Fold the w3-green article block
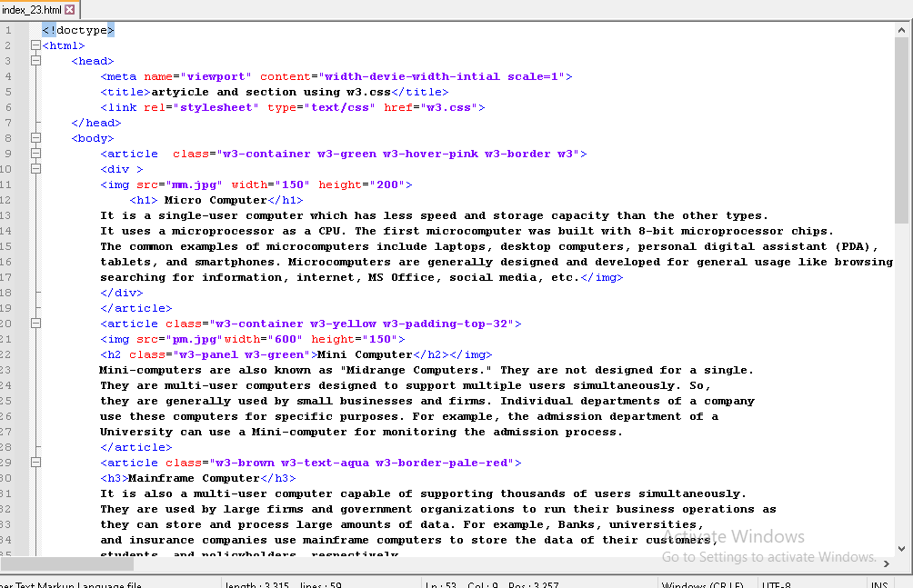The height and width of the screenshot is (588, 913). [35, 154]
